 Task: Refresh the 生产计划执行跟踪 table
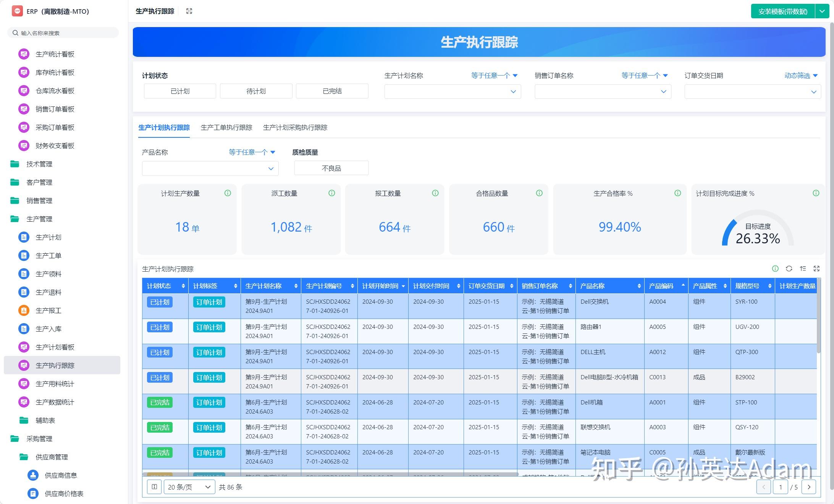coord(789,269)
